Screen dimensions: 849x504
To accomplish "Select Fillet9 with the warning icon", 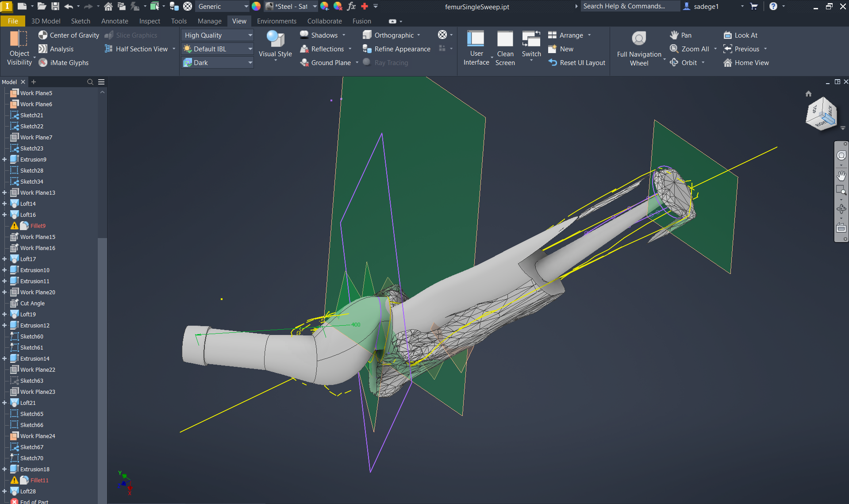I will pyautogui.click(x=37, y=226).
